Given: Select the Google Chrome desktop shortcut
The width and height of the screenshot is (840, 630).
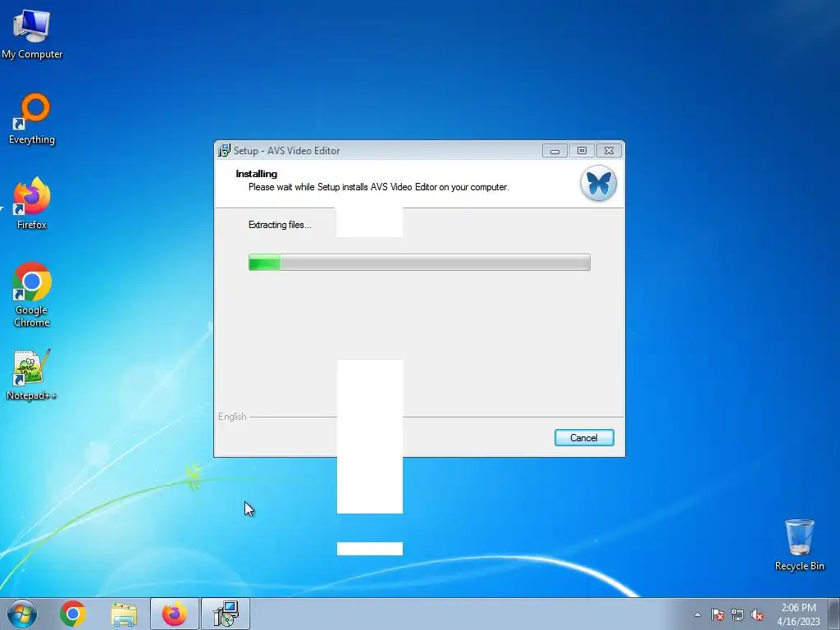Looking at the screenshot, I should tap(32, 294).
